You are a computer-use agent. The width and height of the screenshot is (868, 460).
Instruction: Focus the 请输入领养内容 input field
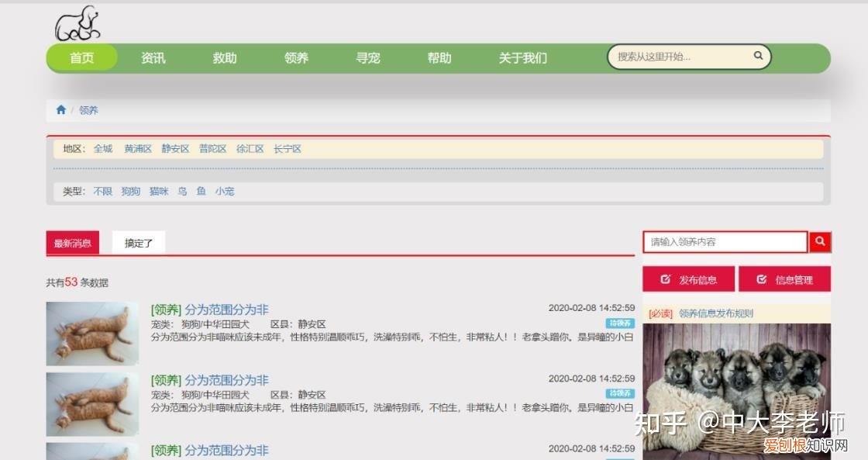pyautogui.click(x=725, y=242)
